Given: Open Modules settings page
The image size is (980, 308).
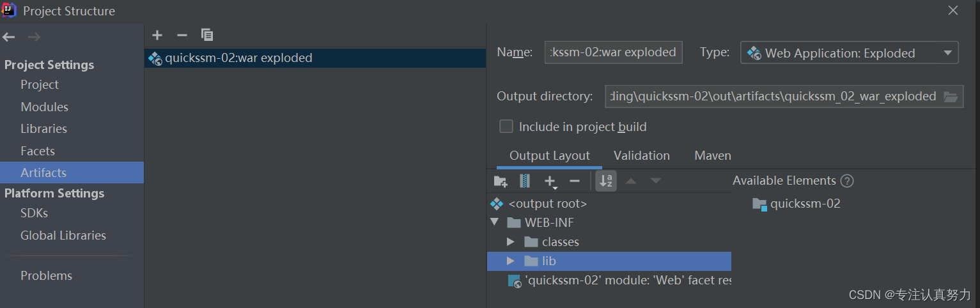Looking at the screenshot, I should click(x=44, y=107).
